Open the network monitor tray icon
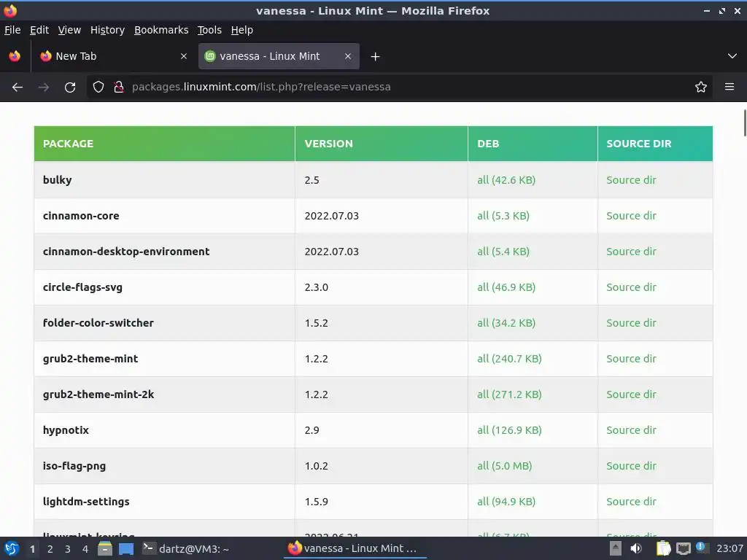Viewport: 747px width, 560px height. point(683,549)
